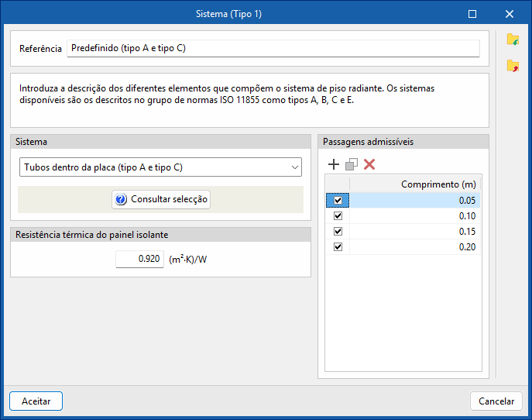Viewport: 532px width, 420px height.
Task: Click the folder icon with green arrow
Action: (x=513, y=40)
